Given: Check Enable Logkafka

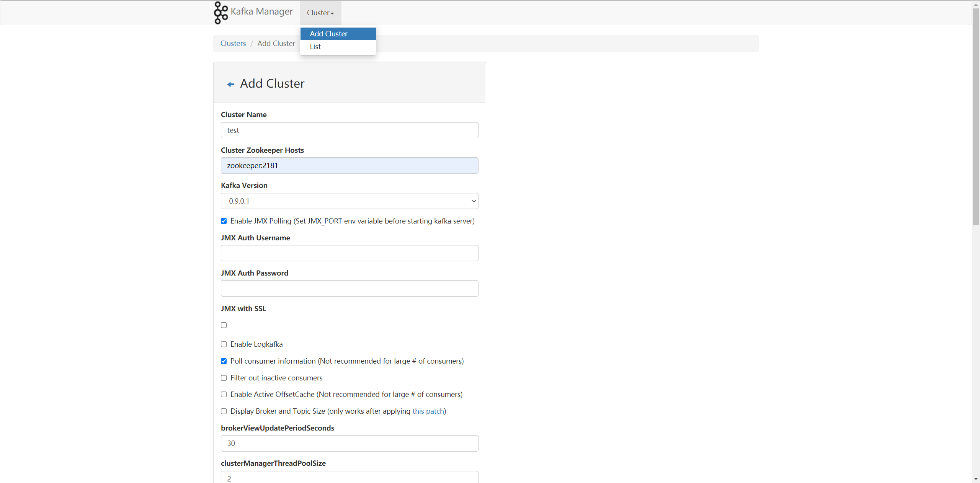Looking at the screenshot, I should pyautogui.click(x=224, y=344).
